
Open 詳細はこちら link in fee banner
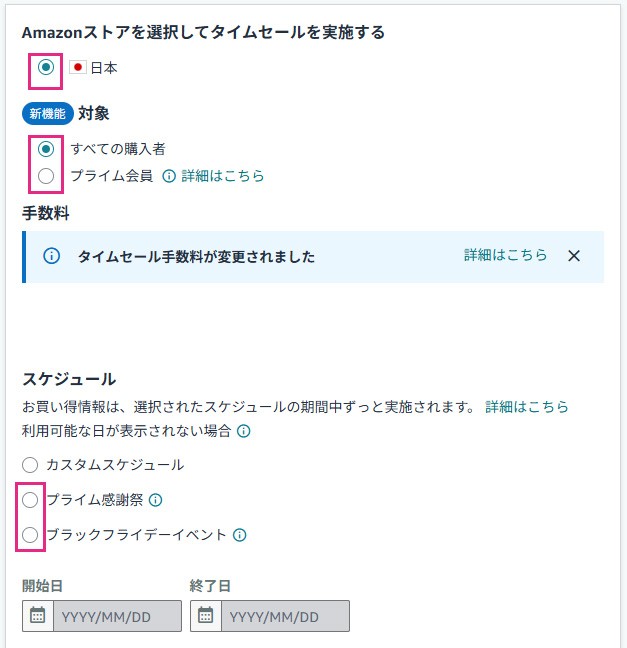(505, 255)
